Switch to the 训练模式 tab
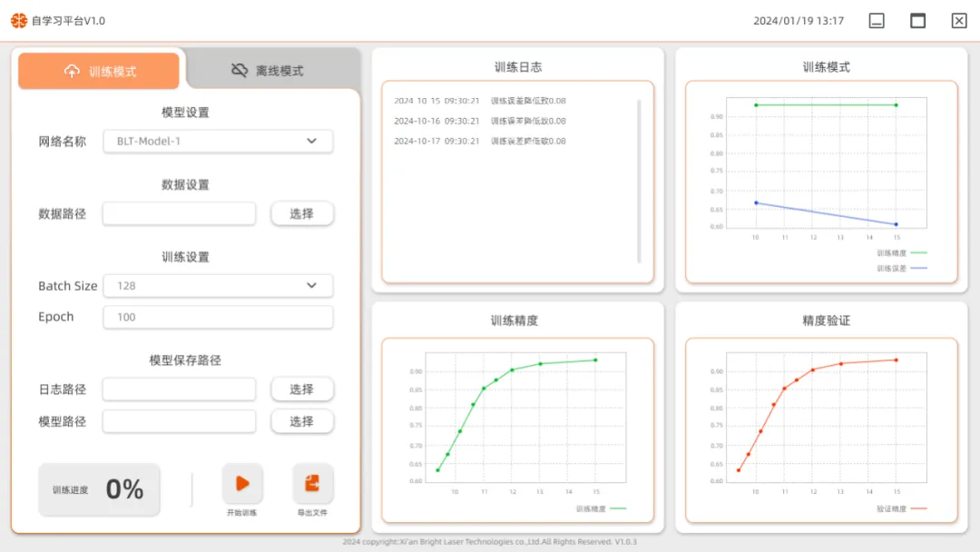Screen dimensions: 980x552 pyautogui.click(x=99, y=71)
